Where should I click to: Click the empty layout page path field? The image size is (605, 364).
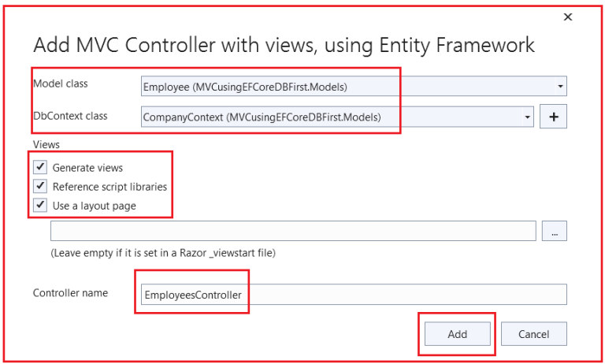pos(293,231)
